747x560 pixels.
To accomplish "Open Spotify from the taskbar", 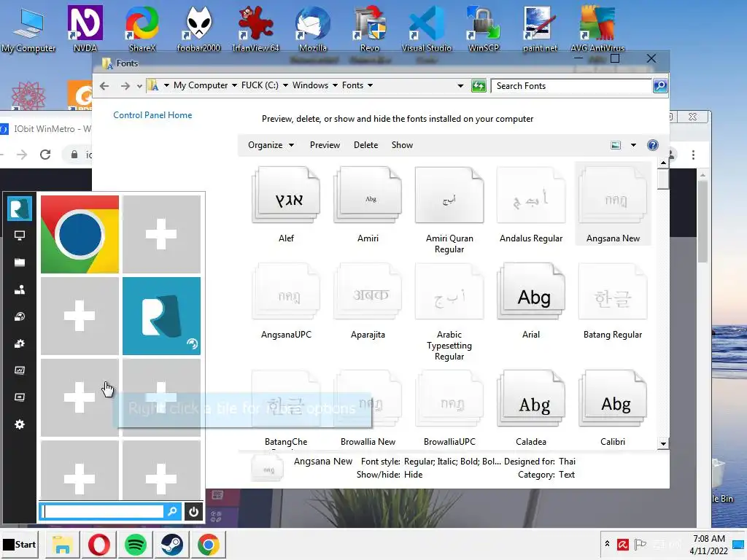I will pyautogui.click(x=135, y=544).
